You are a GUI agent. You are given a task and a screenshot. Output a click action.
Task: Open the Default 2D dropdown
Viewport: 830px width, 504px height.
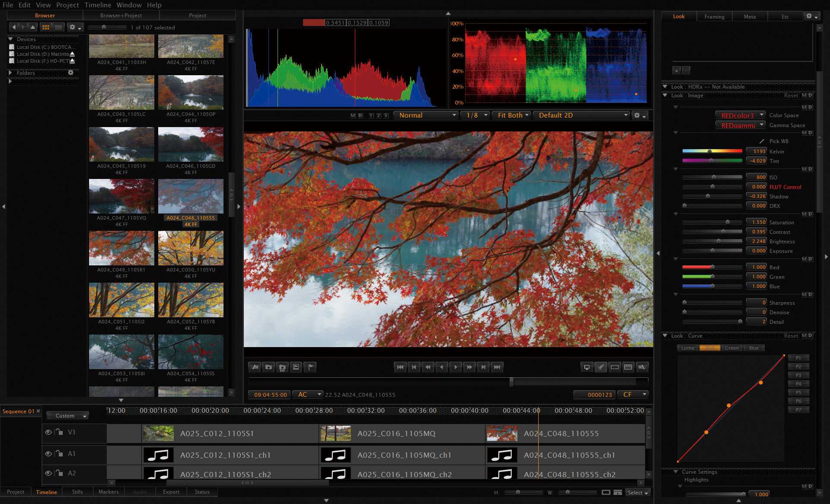(581, 115)
